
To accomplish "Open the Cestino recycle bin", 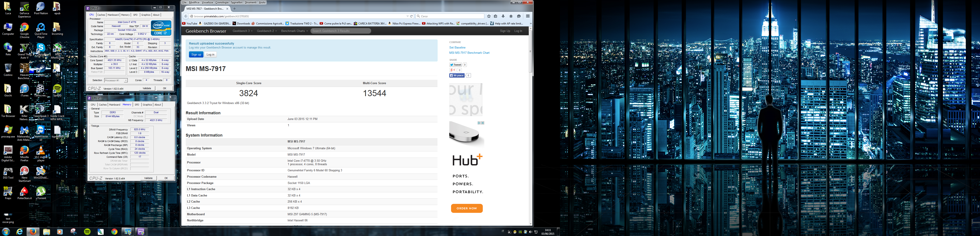I will 8,70.
